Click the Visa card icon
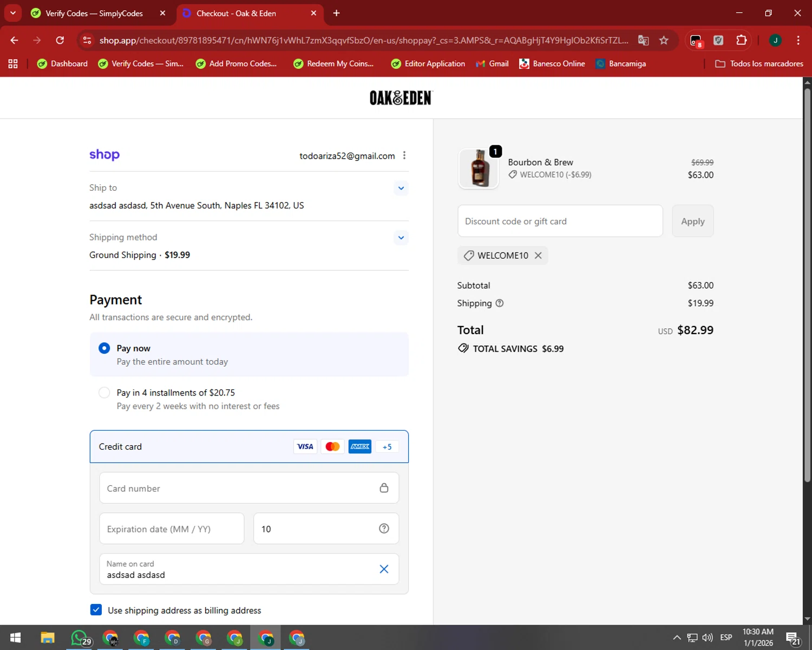Image resolution: width=812 pixels, height=650 pixels. pyautogui.click(x=305, y=447)
